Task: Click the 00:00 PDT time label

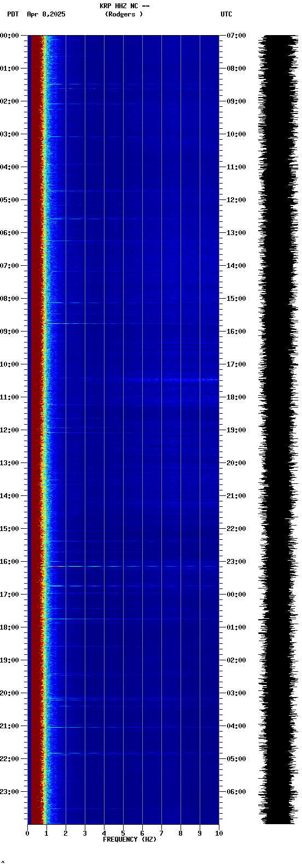Action: click(x=10, y=36)
